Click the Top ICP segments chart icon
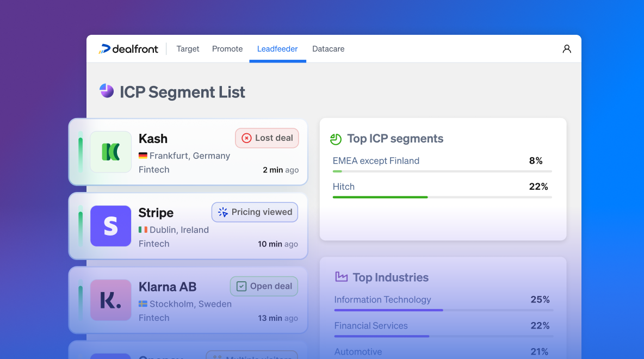Image resolution: width=644 pixels, height=359 pixels. [x=336, y=139]
